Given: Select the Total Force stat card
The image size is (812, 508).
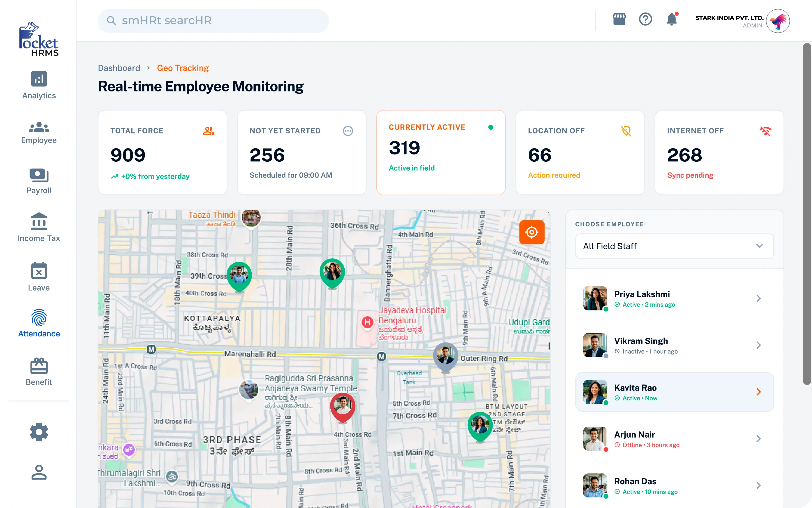Looking at the screenshot, I should (162, 153).
